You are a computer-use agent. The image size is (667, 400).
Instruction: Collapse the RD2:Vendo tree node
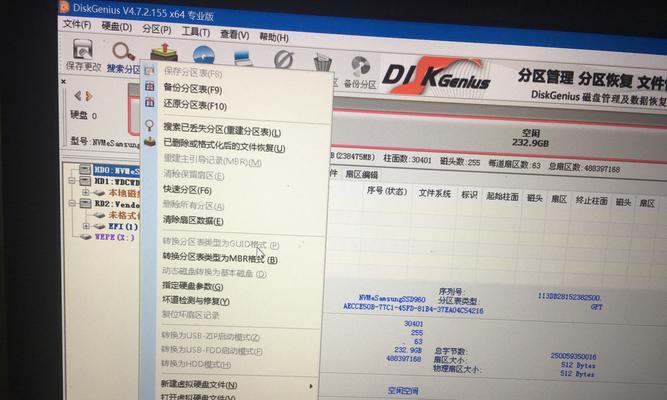(72, 203)
